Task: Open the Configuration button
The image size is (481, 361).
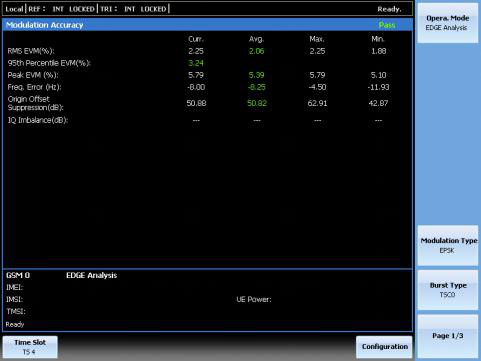Action: (x=384, y=347)
